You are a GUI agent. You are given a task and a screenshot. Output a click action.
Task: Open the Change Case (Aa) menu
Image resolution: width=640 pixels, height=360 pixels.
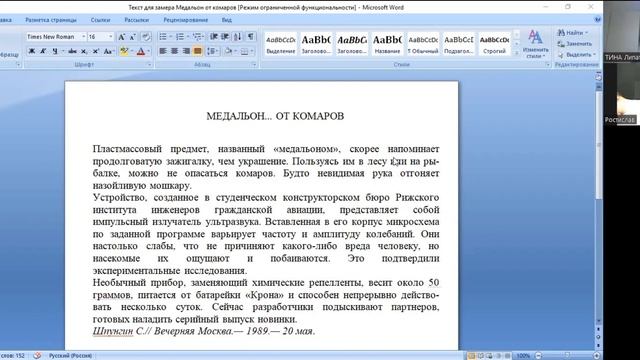[x=108, y=51]
